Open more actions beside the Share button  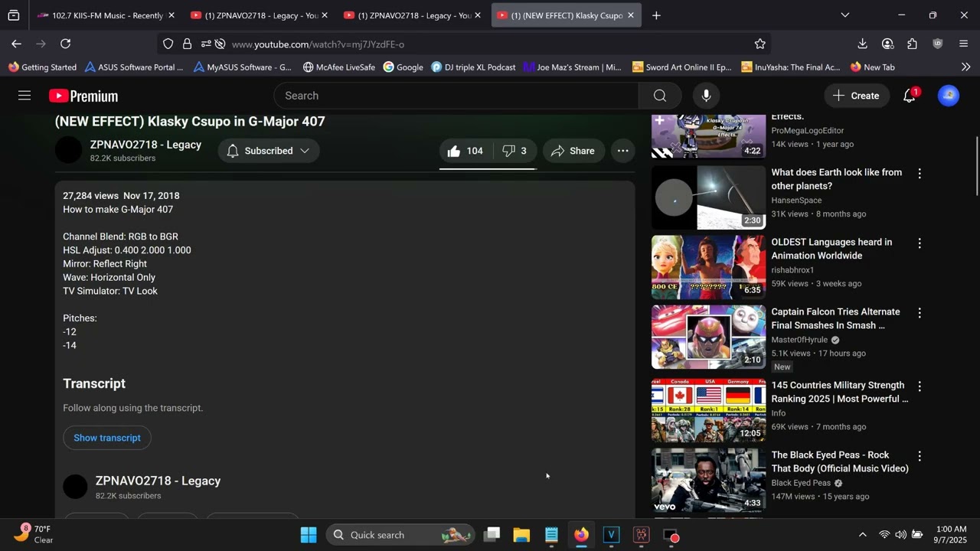click(623, 151)
